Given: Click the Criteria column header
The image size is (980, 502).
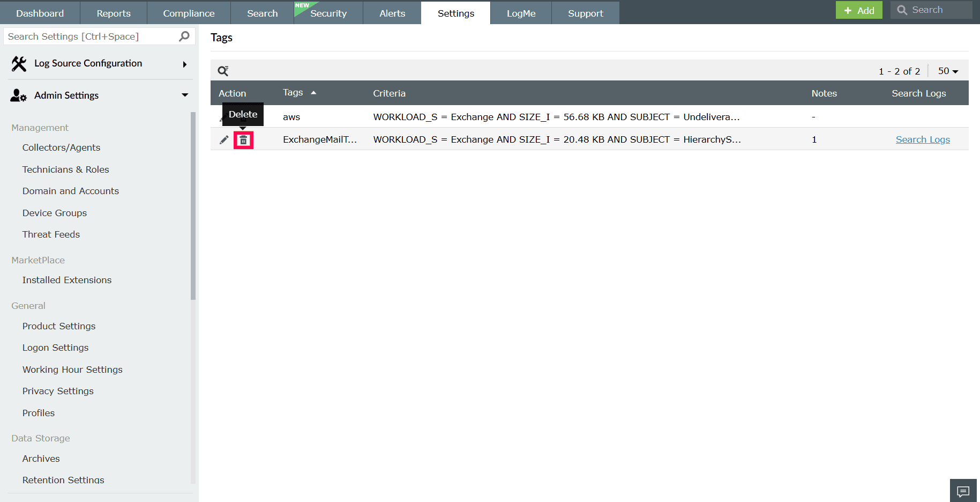Looking at the screenshot, I should 390,93.
